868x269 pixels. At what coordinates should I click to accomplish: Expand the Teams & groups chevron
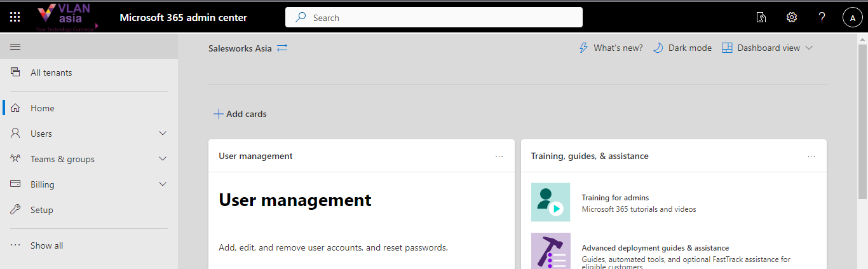pos(163,159)
